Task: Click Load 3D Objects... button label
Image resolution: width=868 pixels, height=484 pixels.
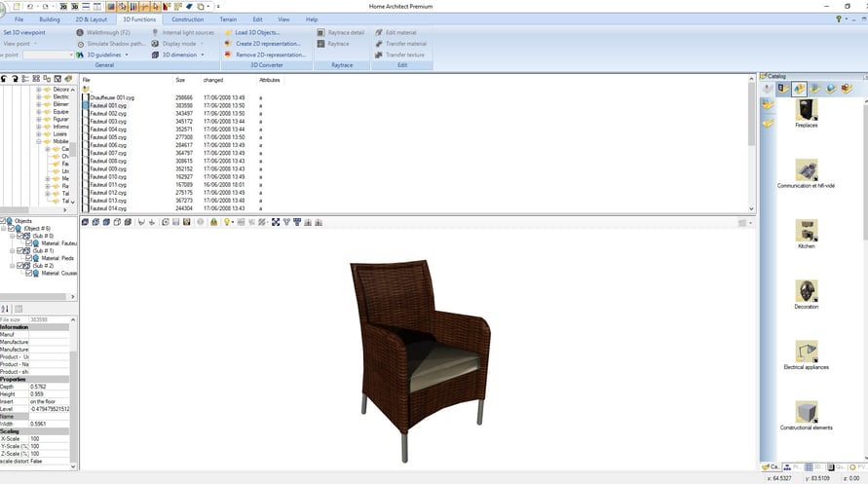Action: coord(257,33)
